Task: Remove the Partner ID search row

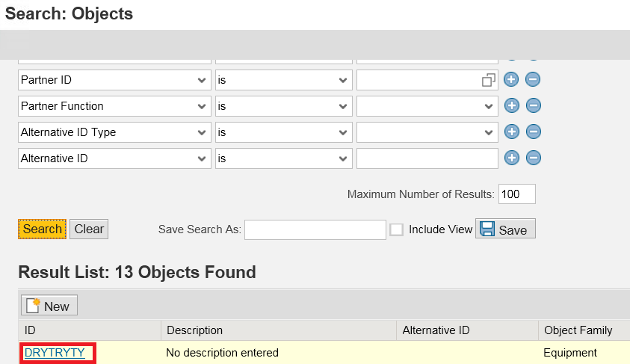Action: tap(533, 79)
